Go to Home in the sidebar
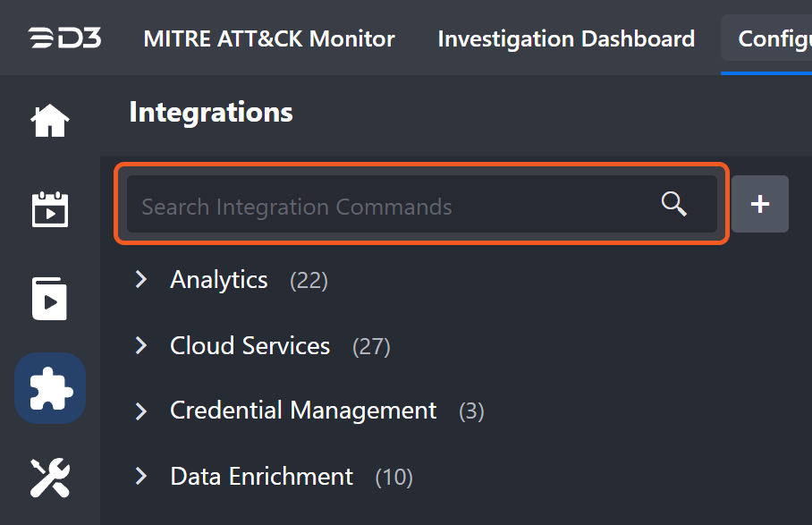Screen dimensions: 812x525 tap(50, 121)
